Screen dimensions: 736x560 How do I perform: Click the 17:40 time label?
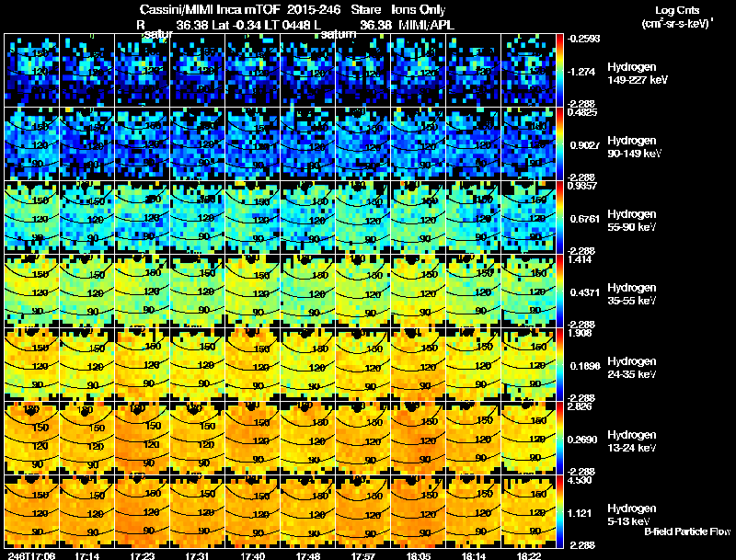pos(252,555)
